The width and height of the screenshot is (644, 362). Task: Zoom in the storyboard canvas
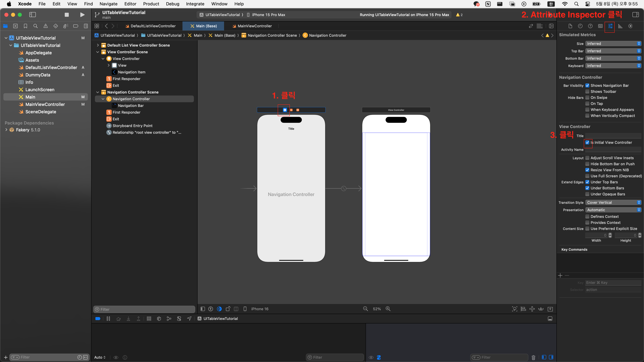(x=388, y=309)
